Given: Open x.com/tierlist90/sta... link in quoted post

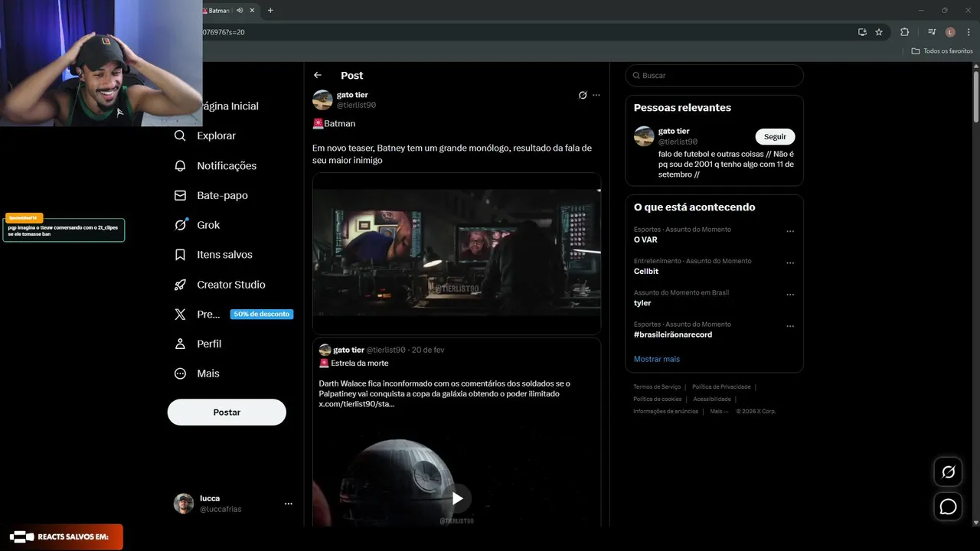Looking at the screenshot, I should click(357, 404).
